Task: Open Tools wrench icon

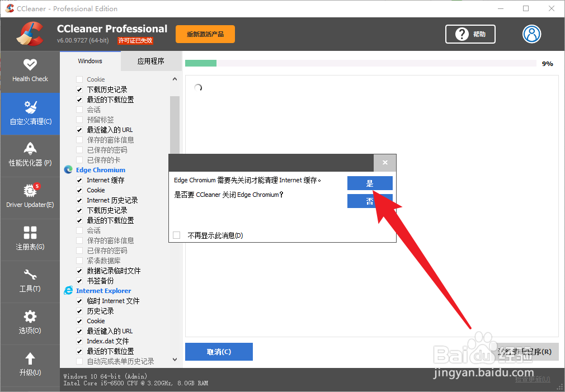Action: click(x=30, y=275)
